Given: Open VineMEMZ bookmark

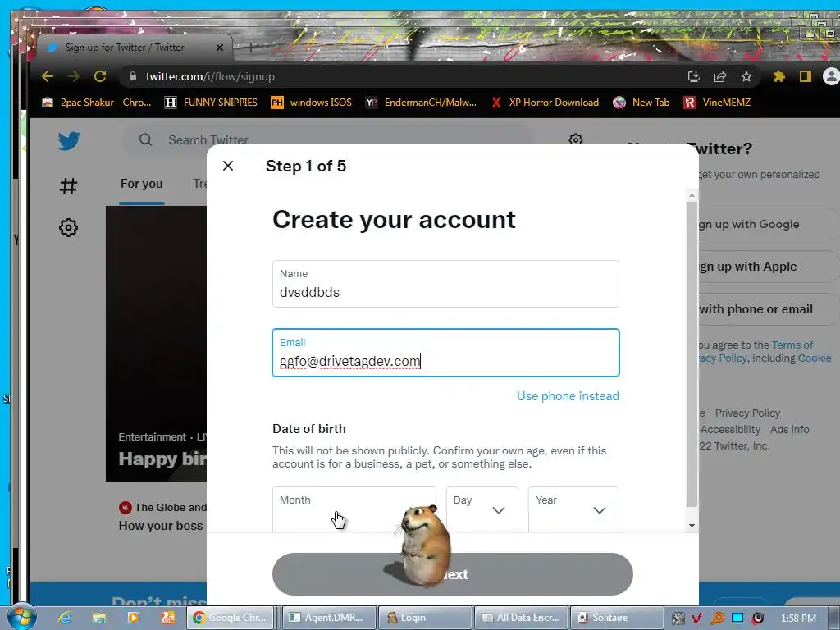Looking at the screenshot, I should tap(717, 103).
